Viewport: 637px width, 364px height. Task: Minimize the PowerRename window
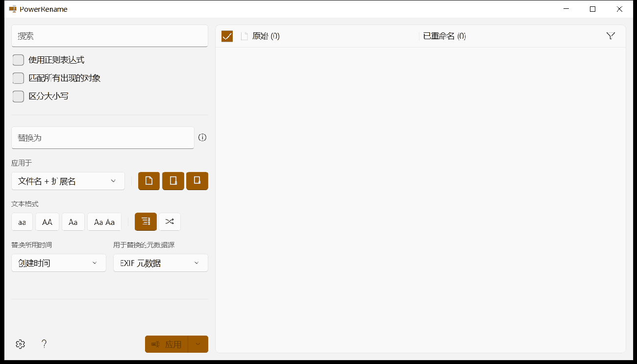pyautogui.click(x=567, y=9)
